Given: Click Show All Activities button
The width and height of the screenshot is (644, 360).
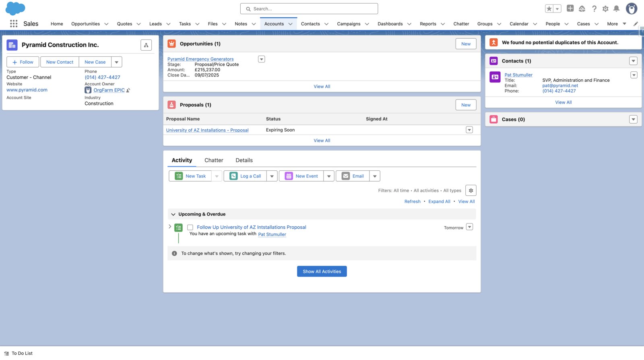Looking at the screenshot, I should tap(322, 271).
